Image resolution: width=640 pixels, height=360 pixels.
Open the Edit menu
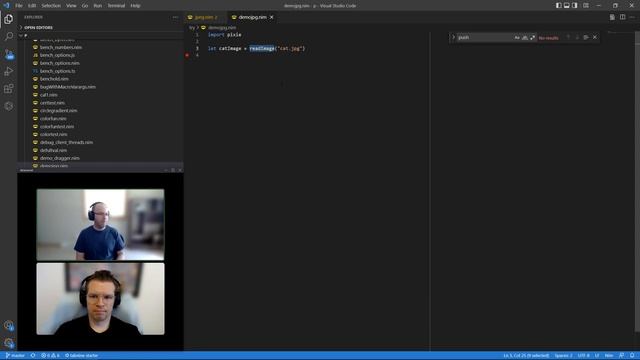[32, 6]
